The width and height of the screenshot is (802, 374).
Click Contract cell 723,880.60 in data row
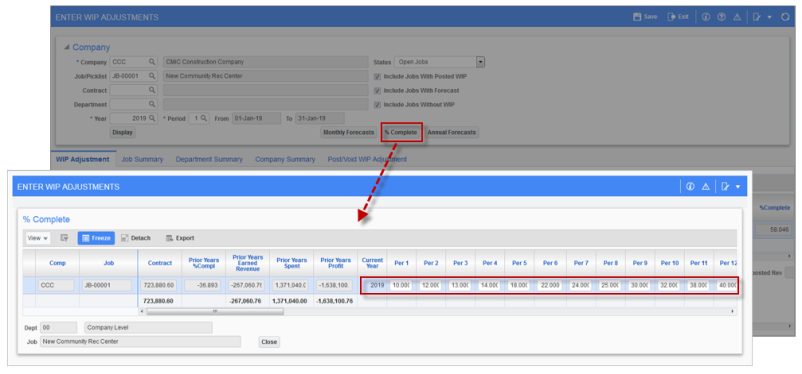coord(160,285)
